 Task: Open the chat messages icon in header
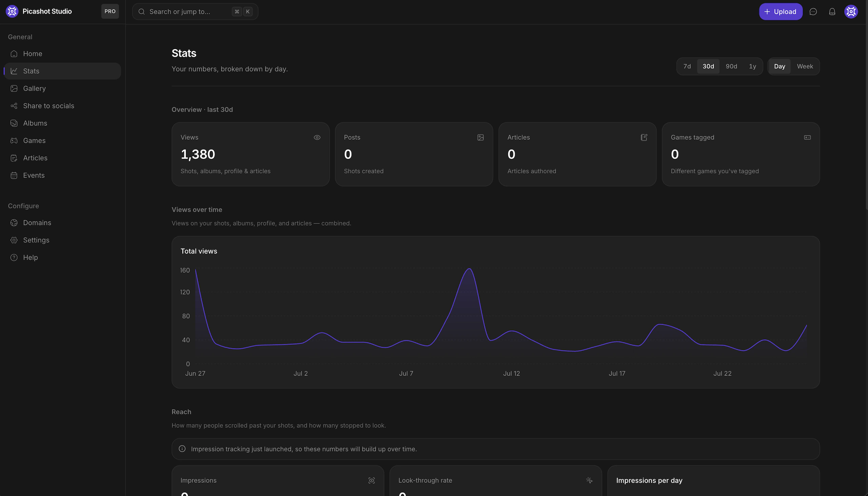pyautogui.click(x=813, y=12)
